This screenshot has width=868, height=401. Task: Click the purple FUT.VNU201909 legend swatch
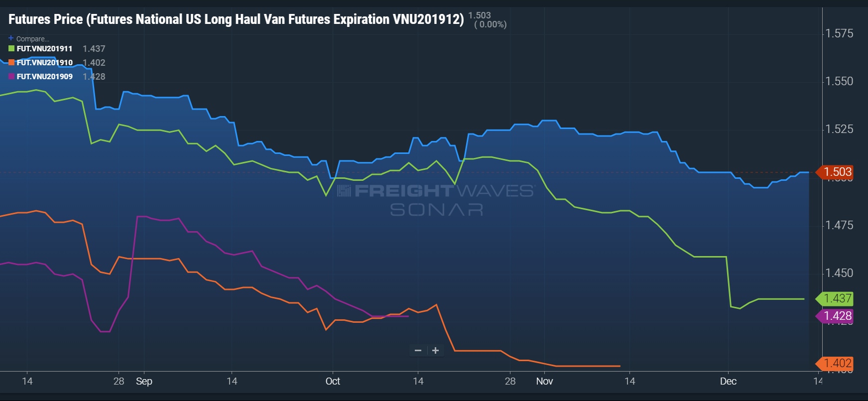click(x=11, y=77)
